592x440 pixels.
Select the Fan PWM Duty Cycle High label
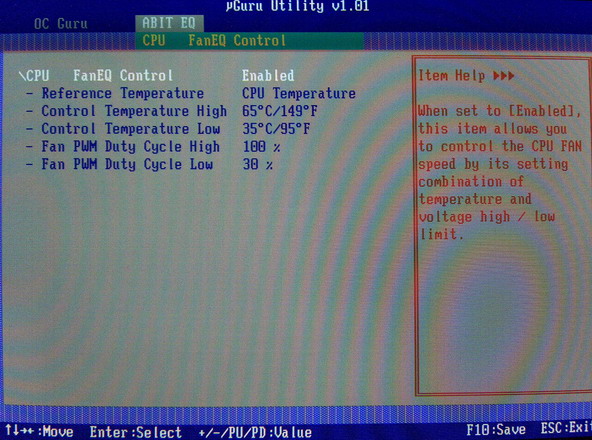(131, 147)
